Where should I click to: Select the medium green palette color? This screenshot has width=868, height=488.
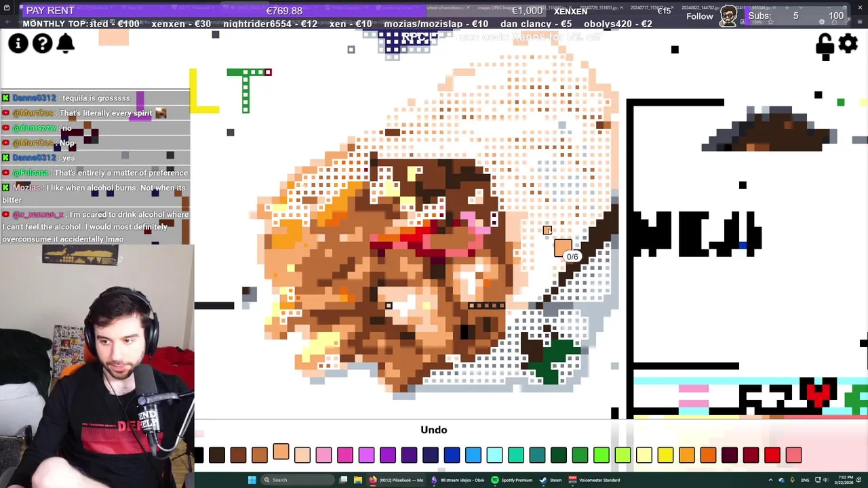580,455
